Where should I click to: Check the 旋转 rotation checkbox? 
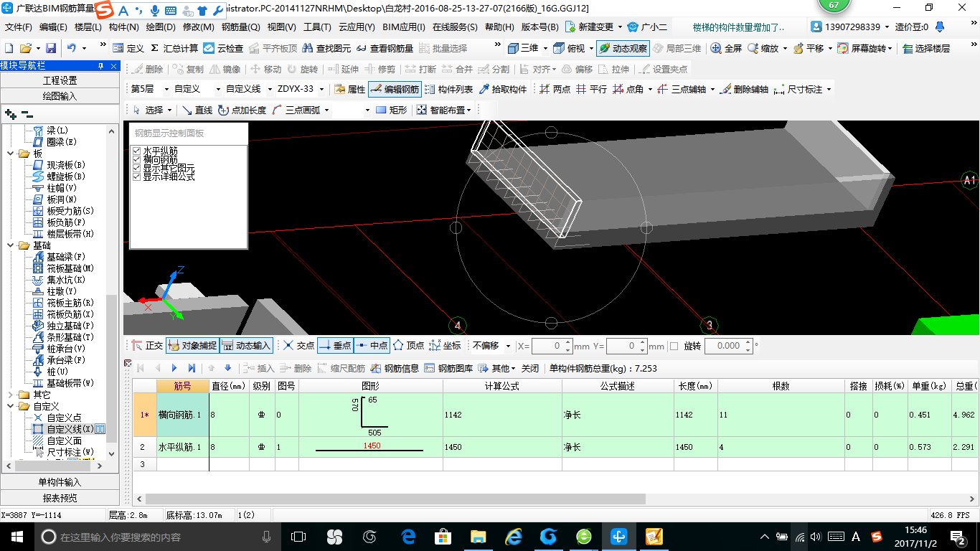coord(674,346)
